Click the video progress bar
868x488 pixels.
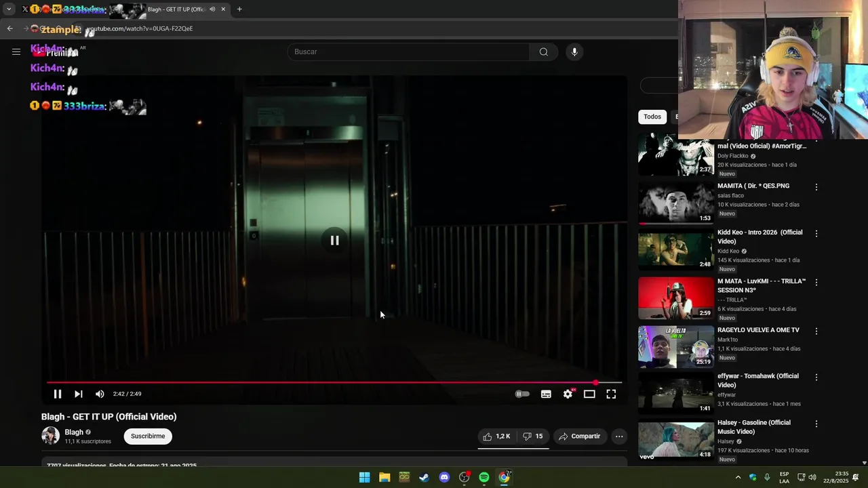pos(334,383)
